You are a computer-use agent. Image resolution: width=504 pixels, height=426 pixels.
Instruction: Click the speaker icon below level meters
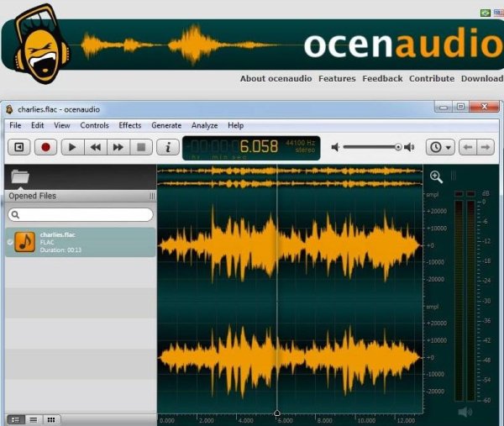pos(465,412)
